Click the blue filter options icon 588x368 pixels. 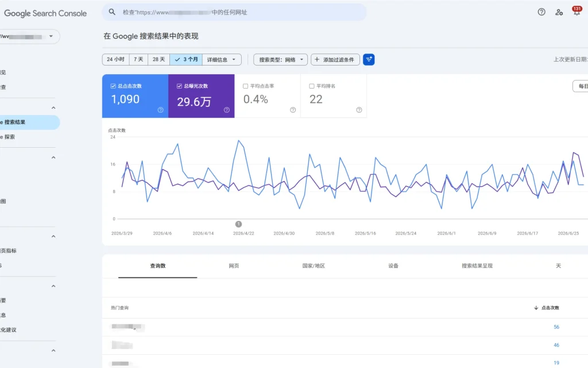[369, 59]
